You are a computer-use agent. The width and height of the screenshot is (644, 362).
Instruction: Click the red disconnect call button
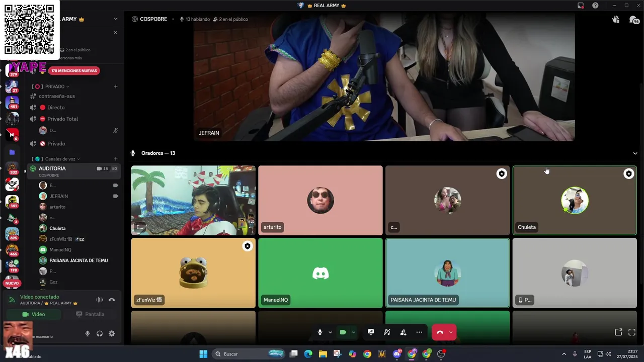click(440, 332)
